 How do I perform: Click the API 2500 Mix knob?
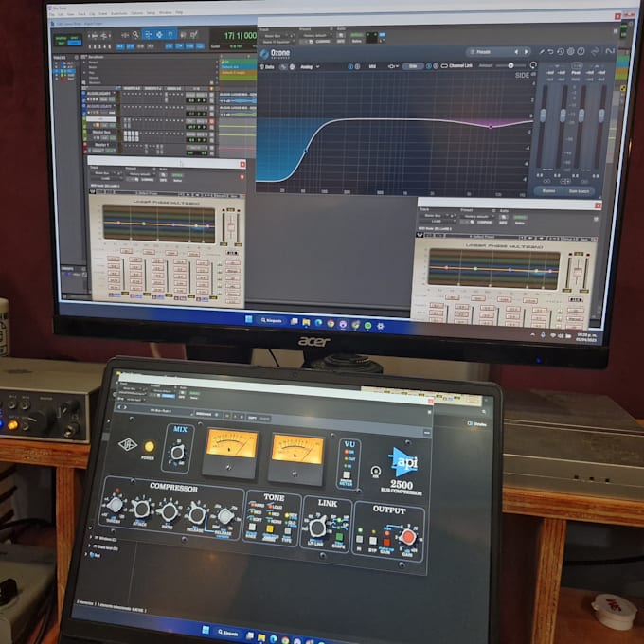click(x=177, y=453)
